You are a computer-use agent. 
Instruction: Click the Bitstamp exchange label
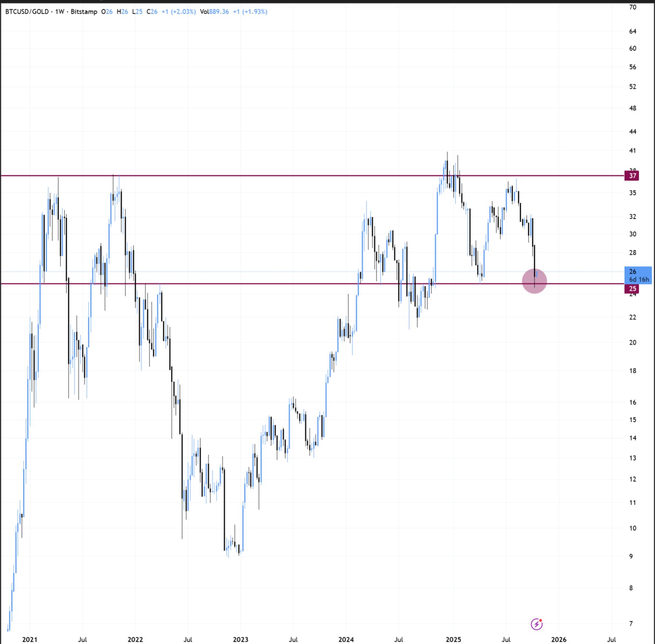click(84, 12)
